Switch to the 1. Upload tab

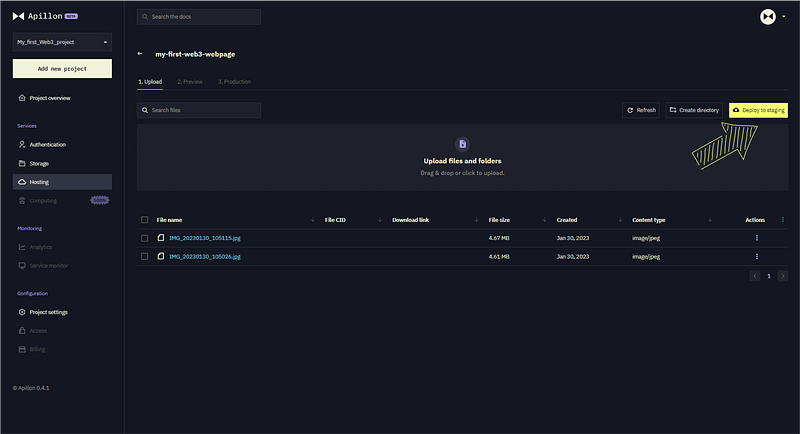[150, 82]
